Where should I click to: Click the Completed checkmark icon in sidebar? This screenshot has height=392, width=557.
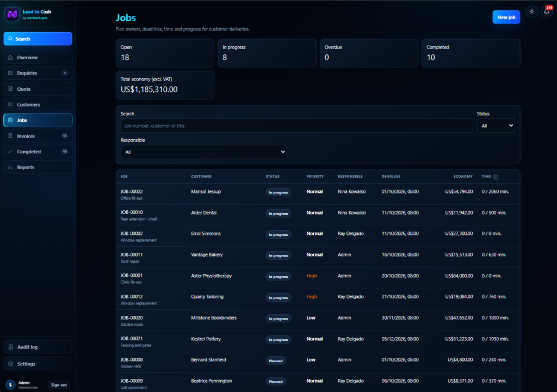tap(10, 152)
